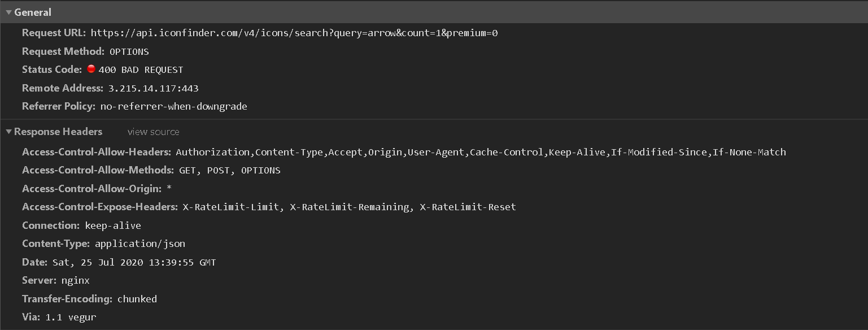Click the Access-Control-Allow-Origin asterisk value
The width and height of the screenshot is (868, 330).
(169, 188)
